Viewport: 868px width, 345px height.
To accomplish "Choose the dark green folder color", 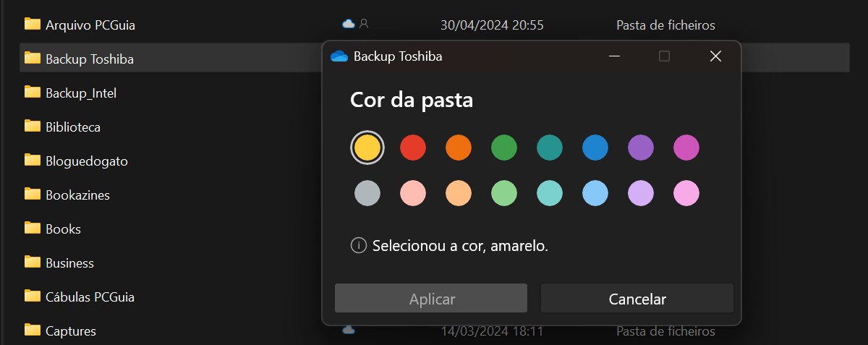I will tap(504, 148).
